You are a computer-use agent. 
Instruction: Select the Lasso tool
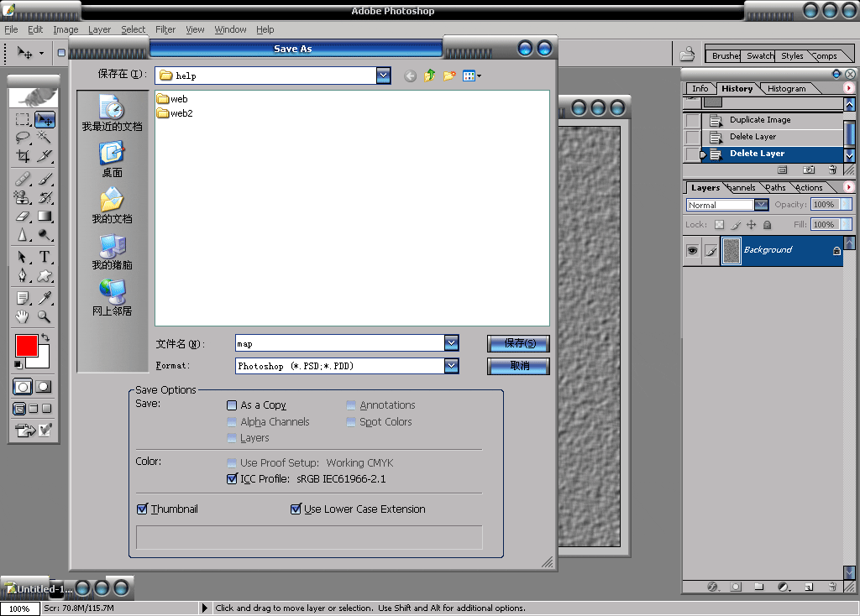pyautogui.click(x=23, y=138)
